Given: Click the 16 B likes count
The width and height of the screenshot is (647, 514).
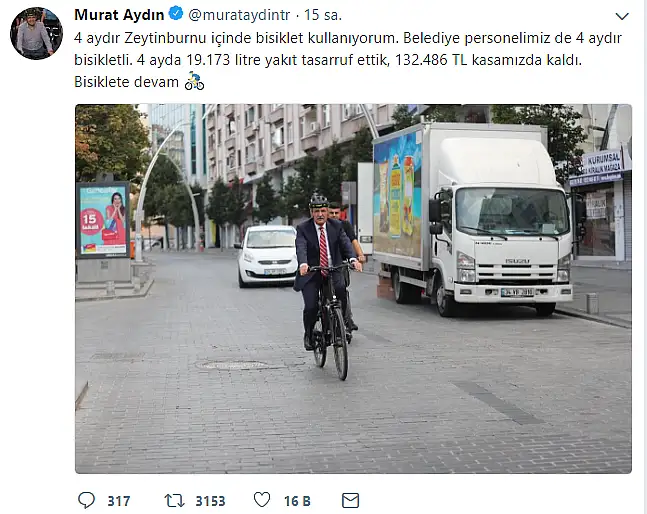Looking at the screenshot, I should pos(297,501).
